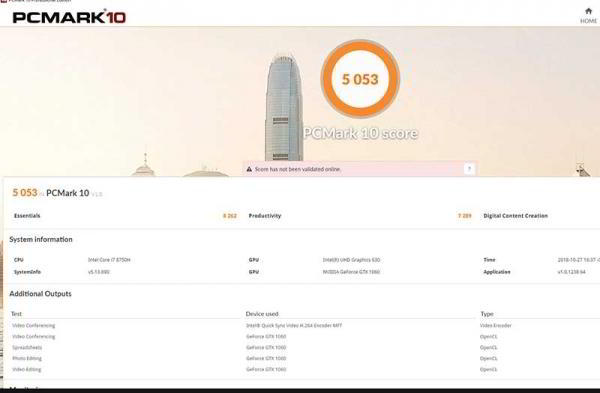Click the Video Encoder type cell

(496, 326)
